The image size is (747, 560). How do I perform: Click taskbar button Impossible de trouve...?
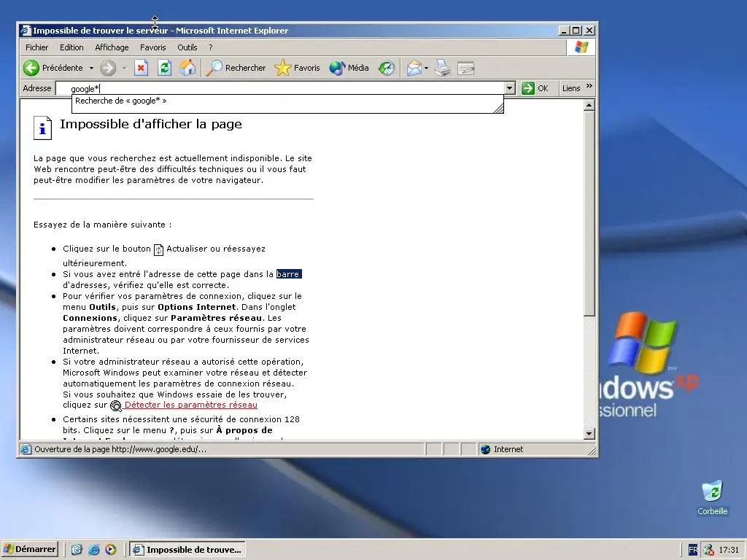(x=187, y=550)
